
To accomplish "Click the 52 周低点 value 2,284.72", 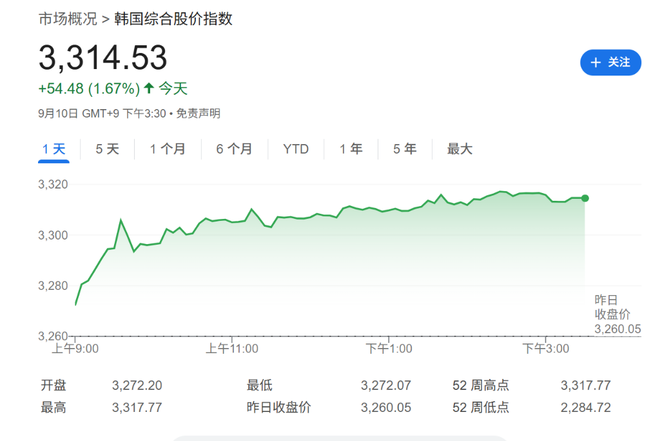I will (586, 407).
